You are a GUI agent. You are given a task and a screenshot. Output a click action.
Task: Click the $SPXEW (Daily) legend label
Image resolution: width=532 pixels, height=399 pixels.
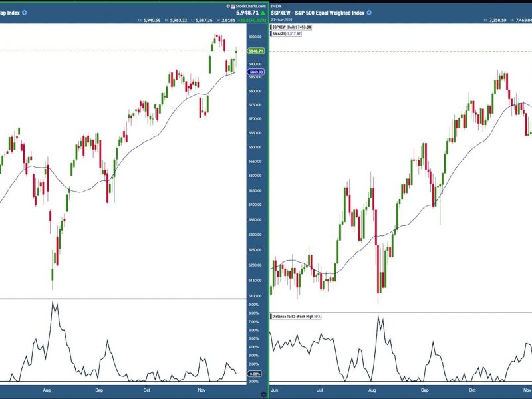[291, 27]
